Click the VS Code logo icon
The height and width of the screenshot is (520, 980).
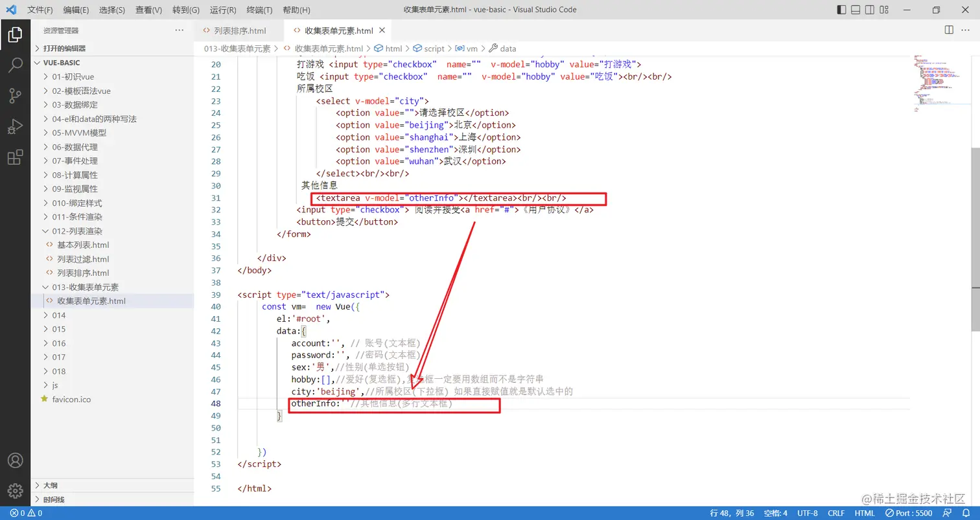11,10
